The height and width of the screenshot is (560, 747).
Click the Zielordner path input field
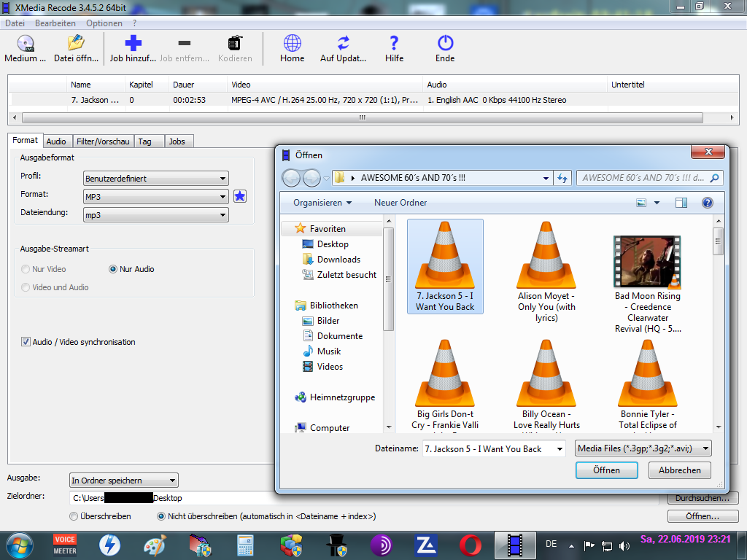[x=363, y=498]
